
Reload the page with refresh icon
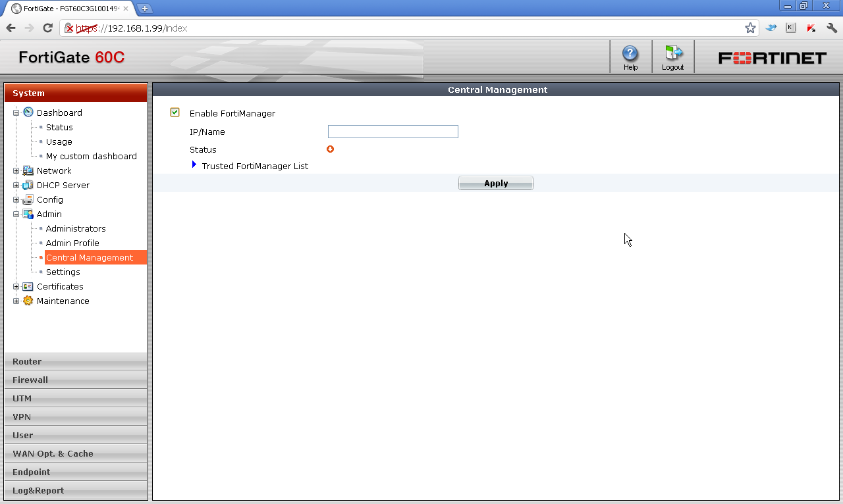(x=47, y=28)
